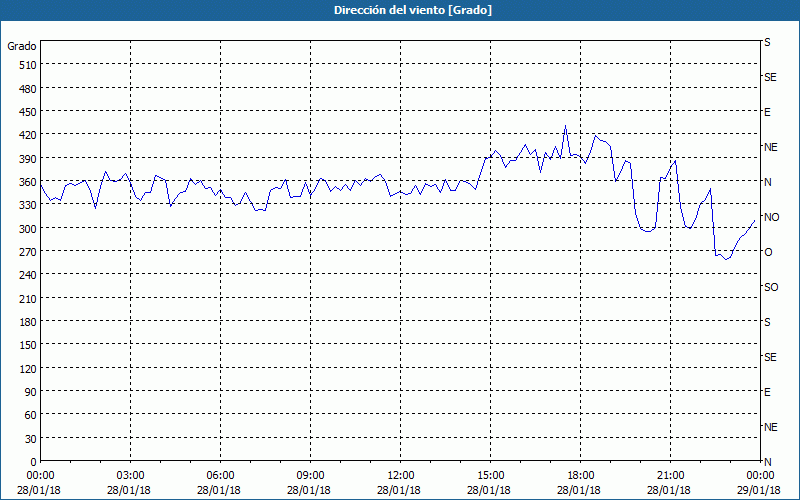The height and width of the screenshot is (500, 800).
Task: Select the x-axis time label "15:00"
Action: [490, 476]
